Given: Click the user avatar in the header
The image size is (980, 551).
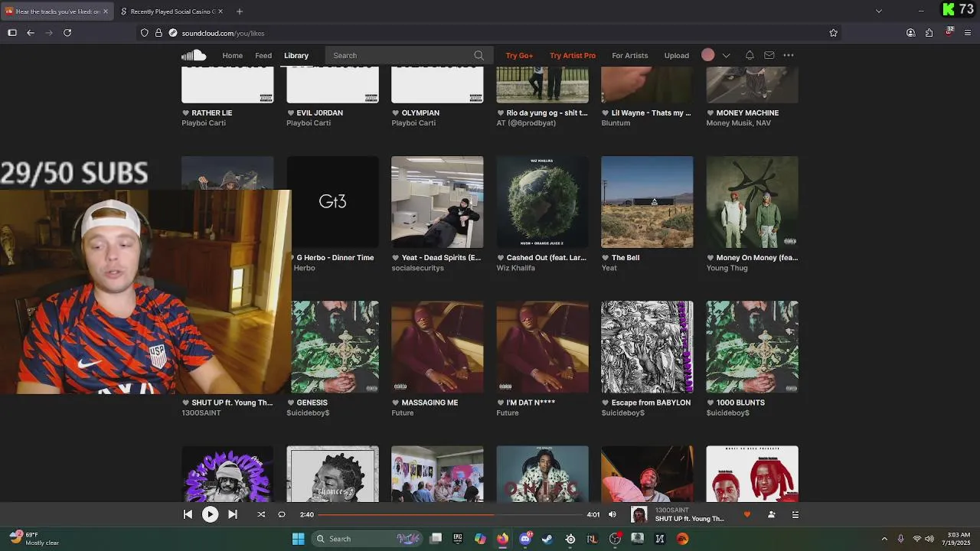Looking at the screenshot, I should click(x=708, y=55).
